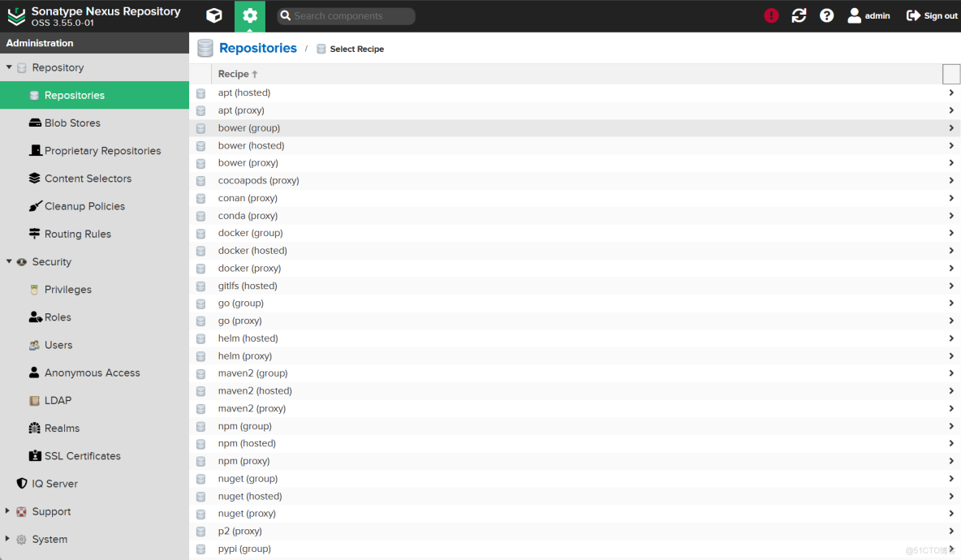Viewport: 961px width, 560px height.
Task: Click the Repository database icon in sidebar
Action: [21, 68]
